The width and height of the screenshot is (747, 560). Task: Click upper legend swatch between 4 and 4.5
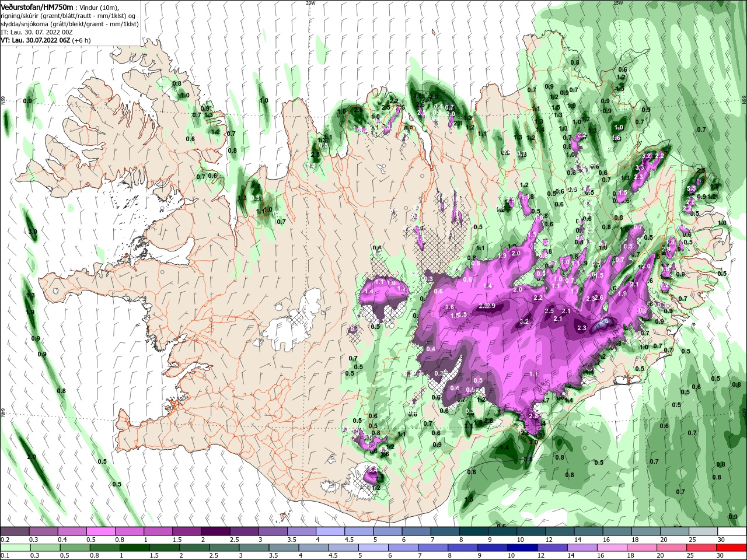click(x=330, y=531)
